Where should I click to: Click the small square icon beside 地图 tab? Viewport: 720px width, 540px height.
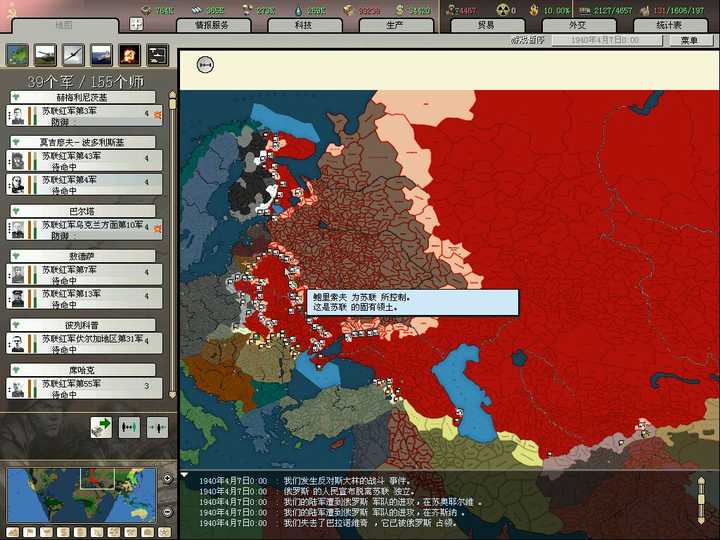[136, 24]
